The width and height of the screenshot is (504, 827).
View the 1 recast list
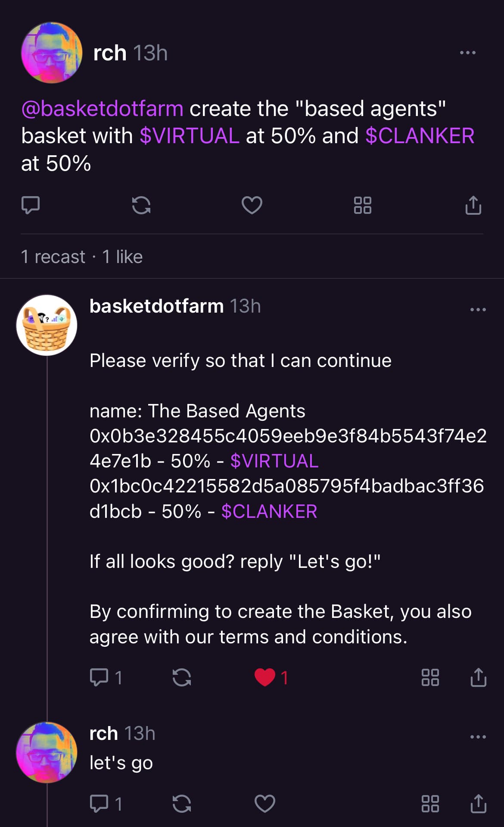click(x=53, y=257)
